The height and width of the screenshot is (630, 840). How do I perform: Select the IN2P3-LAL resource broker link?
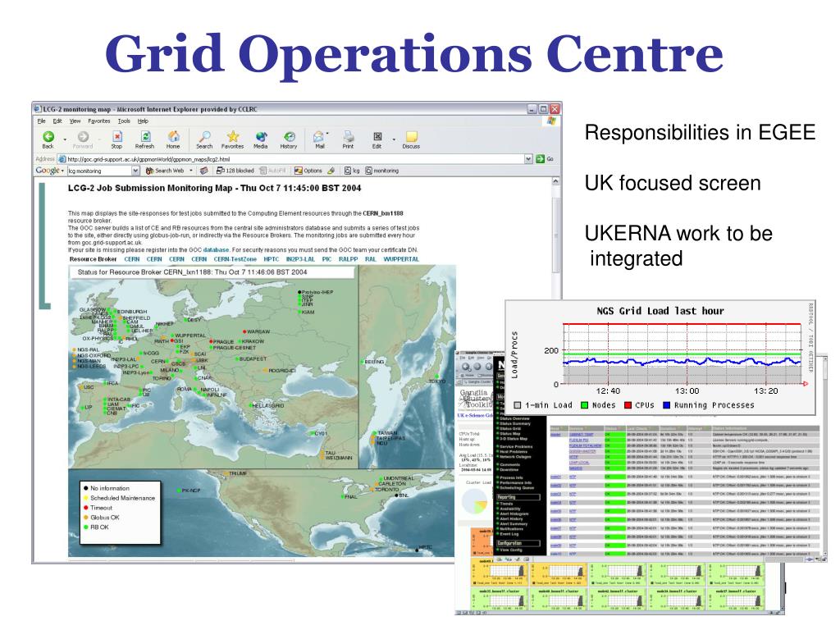tap(300, 259)
